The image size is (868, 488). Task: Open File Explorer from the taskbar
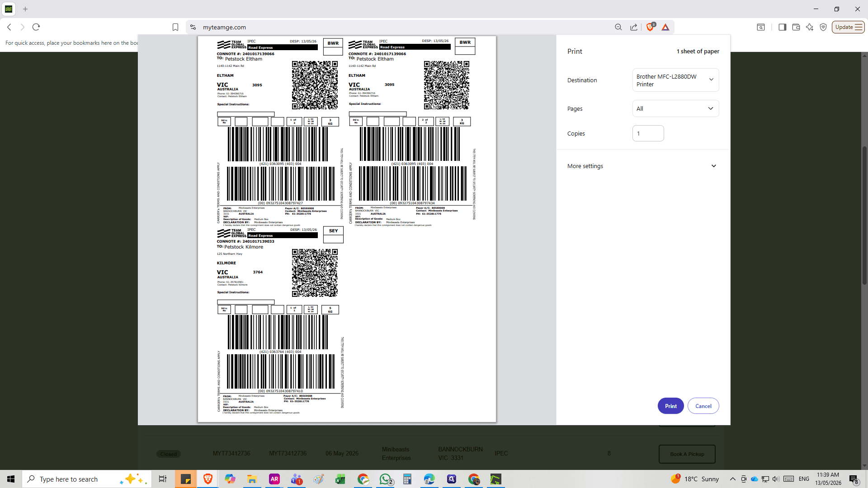click(252, 479)
